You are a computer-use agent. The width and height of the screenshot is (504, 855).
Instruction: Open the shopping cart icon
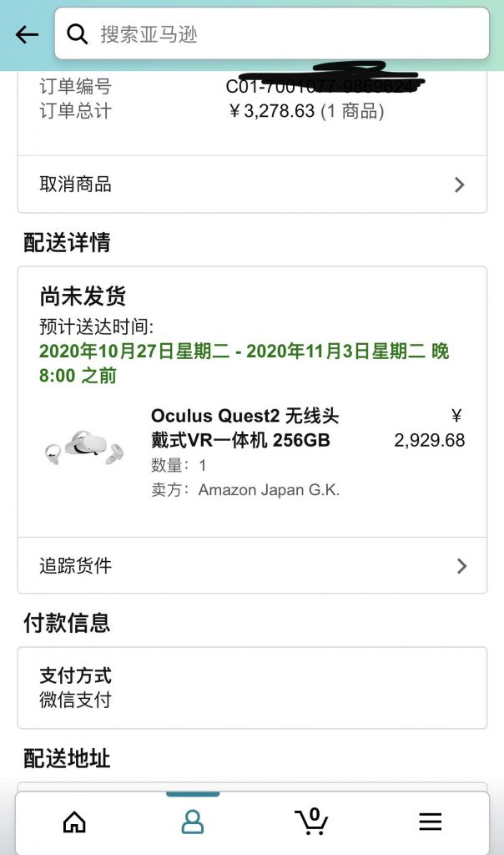tap(311, 824)
